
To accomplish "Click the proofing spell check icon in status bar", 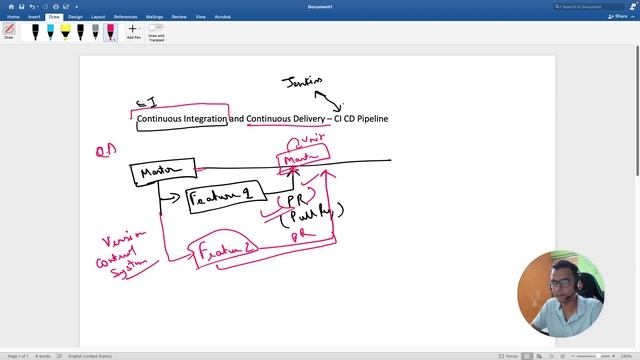I will click(x=59, y=356).
